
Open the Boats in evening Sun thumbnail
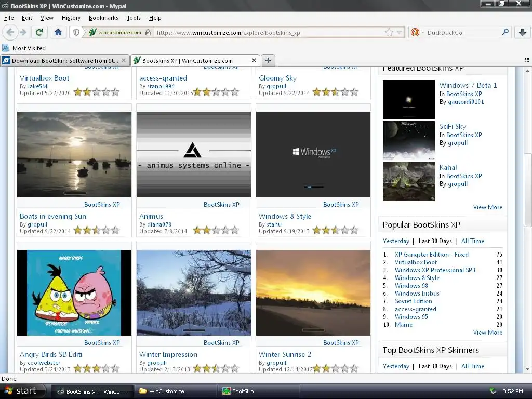point(74,154)
